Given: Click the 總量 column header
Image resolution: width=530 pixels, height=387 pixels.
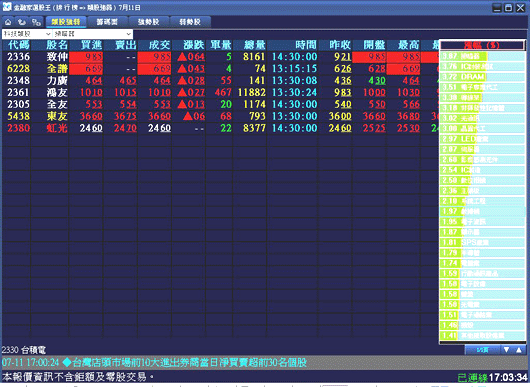Looking at the screenshot, I should [255, 45].
